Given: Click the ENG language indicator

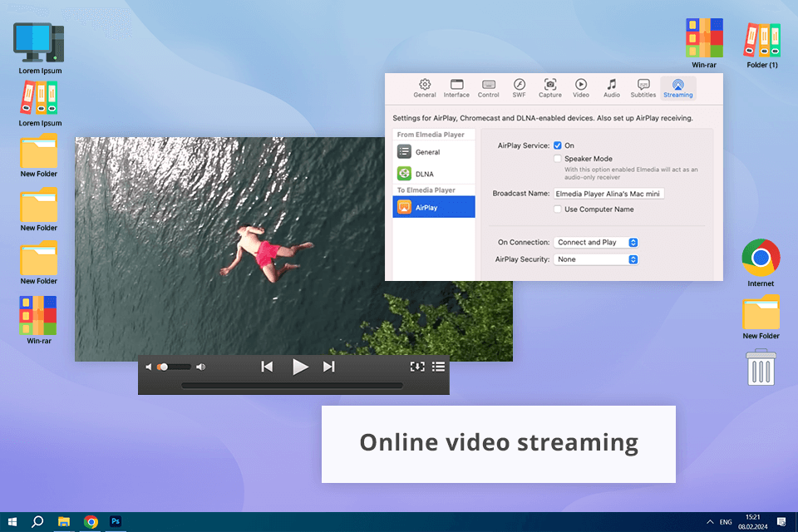Looking at the screenshot, I should tap(726, 522).
